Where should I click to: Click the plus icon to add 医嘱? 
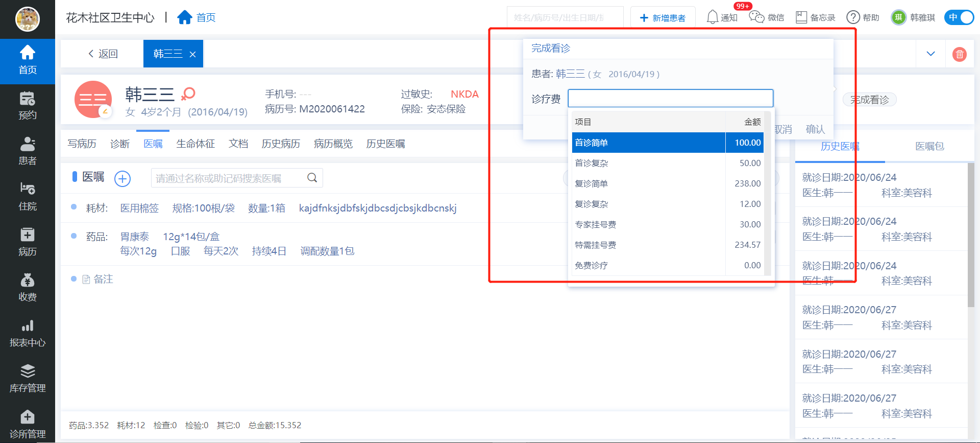pos(122,178)
